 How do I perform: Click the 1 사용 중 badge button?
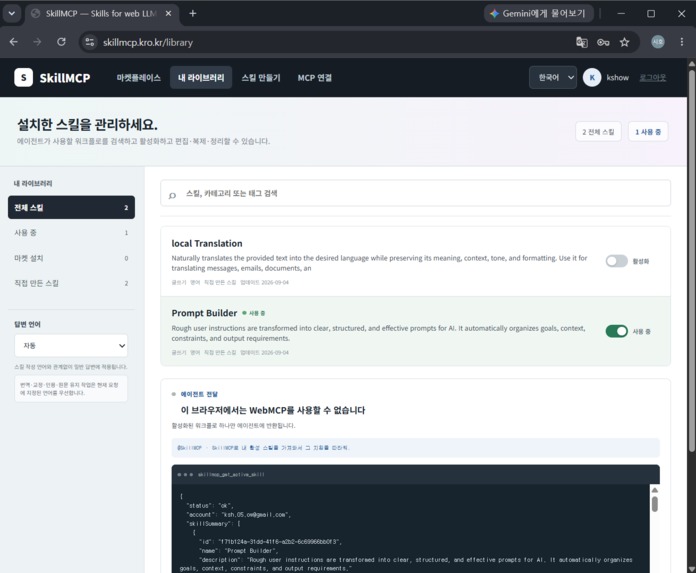tap(648, 132)
